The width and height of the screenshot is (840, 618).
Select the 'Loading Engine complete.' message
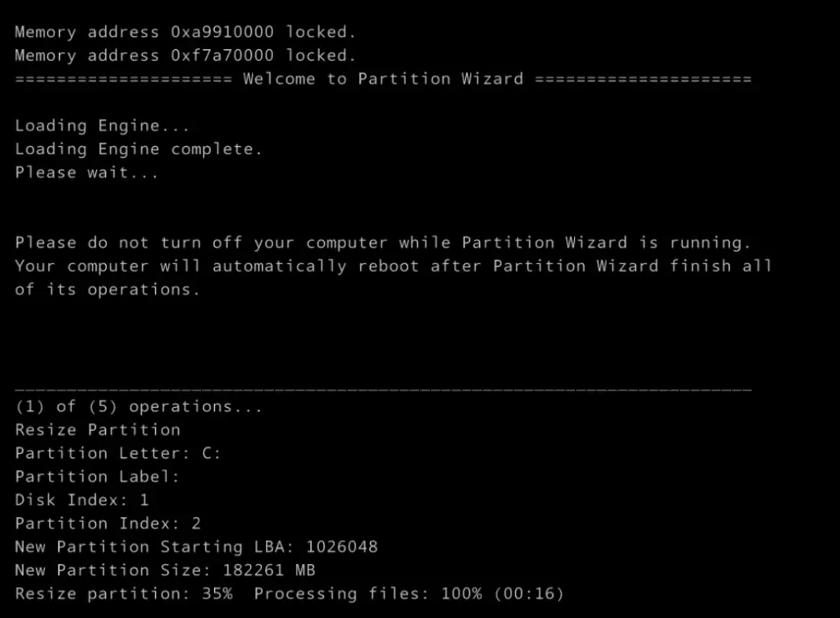[x=139, y=149]
